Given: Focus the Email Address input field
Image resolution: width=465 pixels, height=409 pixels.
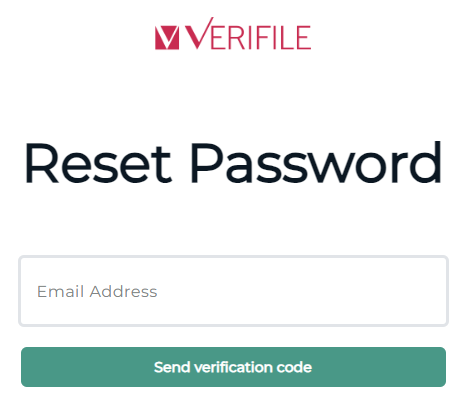Looking at the screenshot, I should pos(233,291).
